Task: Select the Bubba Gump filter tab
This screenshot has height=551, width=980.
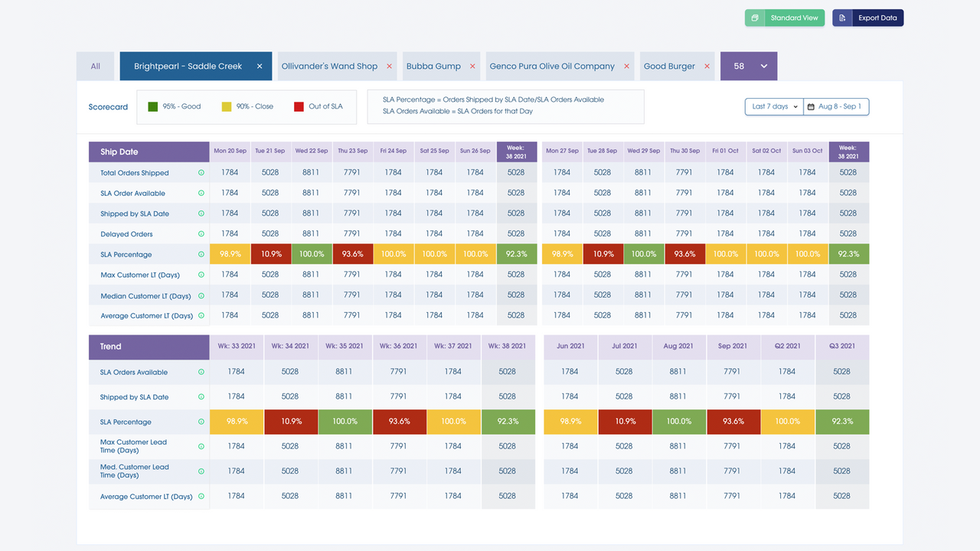Action: 433,66
